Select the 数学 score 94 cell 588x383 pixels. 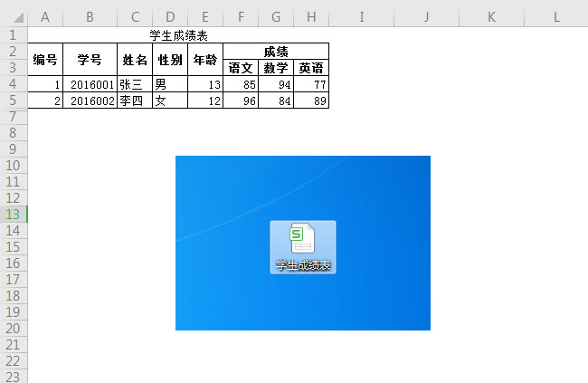coord(276,84)
